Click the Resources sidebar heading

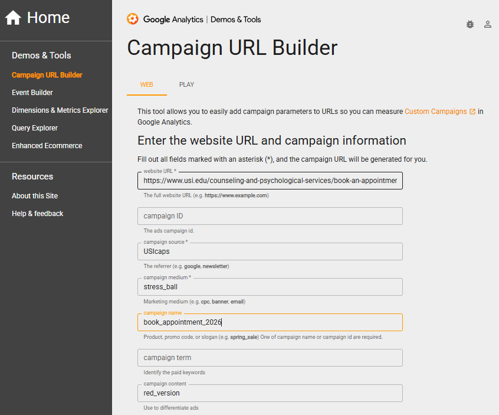coord(32,177)
